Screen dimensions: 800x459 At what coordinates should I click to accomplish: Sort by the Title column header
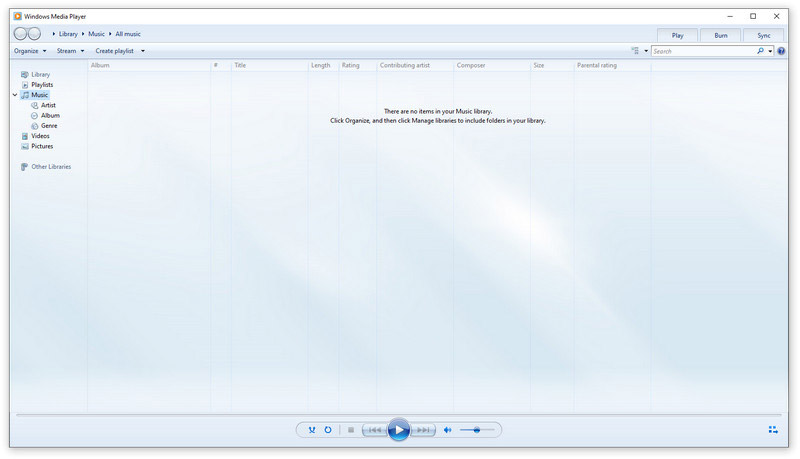point(269,65)
